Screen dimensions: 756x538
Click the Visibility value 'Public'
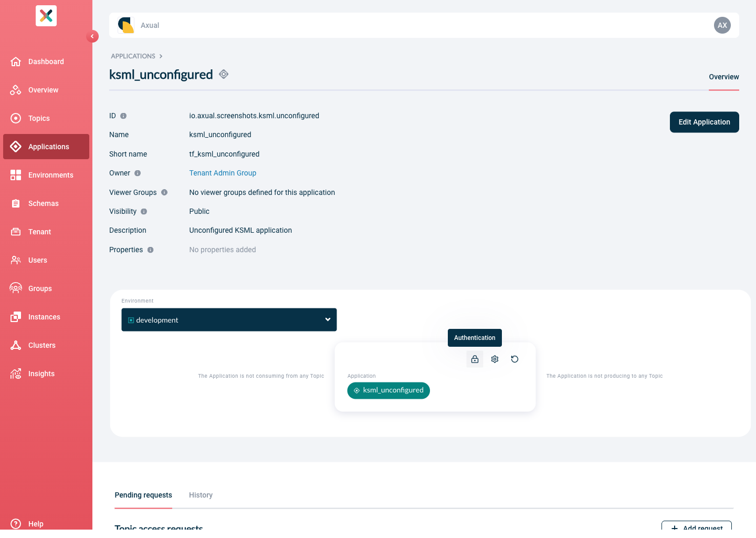199,211
